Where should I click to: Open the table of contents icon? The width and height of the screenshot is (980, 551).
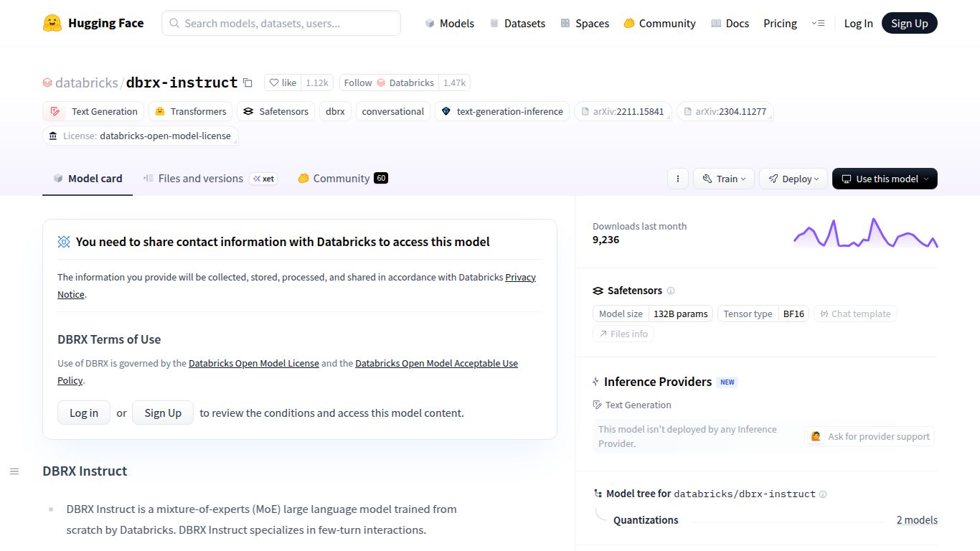tap(14, 471)
